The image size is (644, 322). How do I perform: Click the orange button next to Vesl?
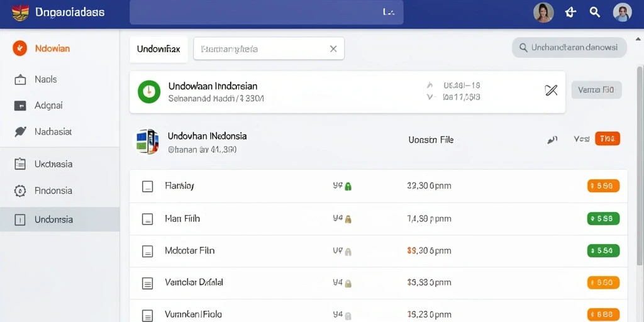click(x=608, y=139)
